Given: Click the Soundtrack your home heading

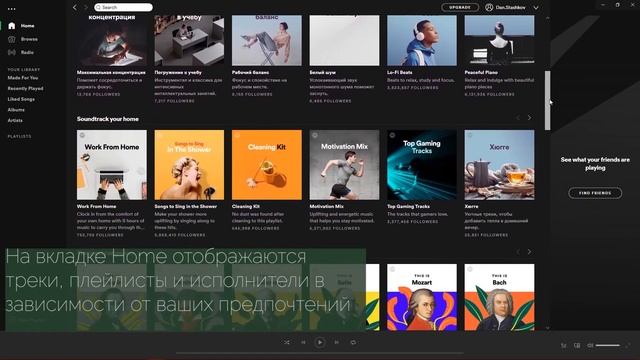Looking at the screenshot, I should [108, 119].
